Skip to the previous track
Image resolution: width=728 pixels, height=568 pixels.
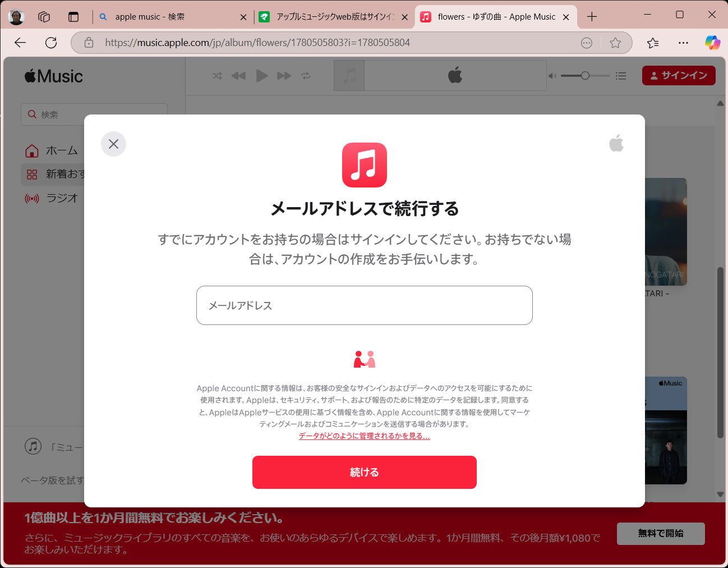tap(238, 76)
